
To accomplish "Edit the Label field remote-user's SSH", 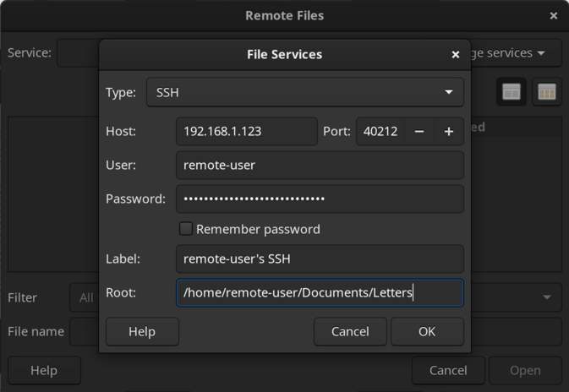I will tap(320, 259).
